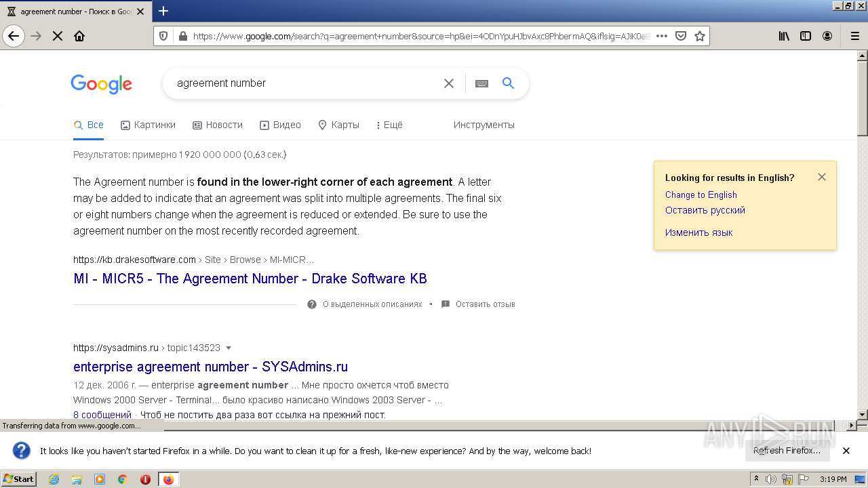Save page to Pocket icon
The height and width of the screenshot is (488, 868).
(681, 36)
